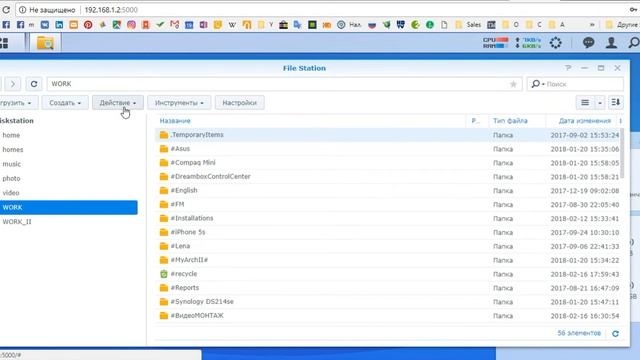Switch to list view mode
The image size is (640, 360).
pyautogui.click(x=585, y=103)
